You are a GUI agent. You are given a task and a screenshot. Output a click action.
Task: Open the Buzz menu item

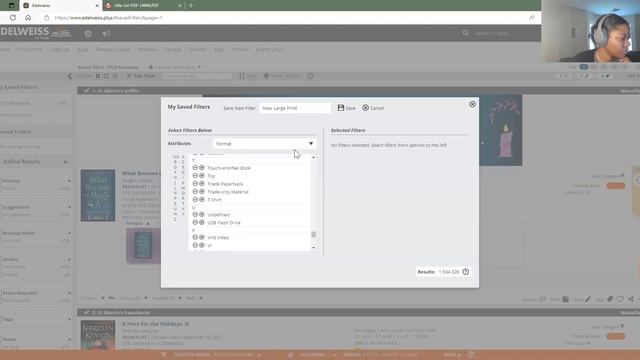point(82,49)
